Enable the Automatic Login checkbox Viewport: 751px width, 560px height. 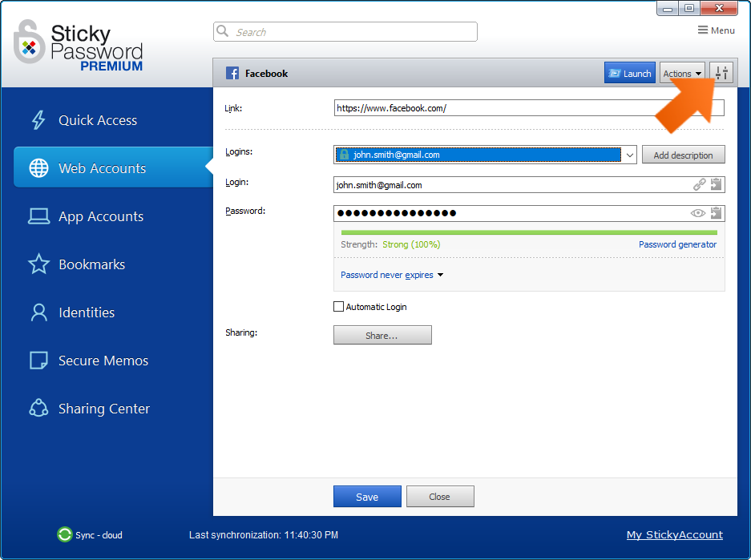click(x=338, y=306)
